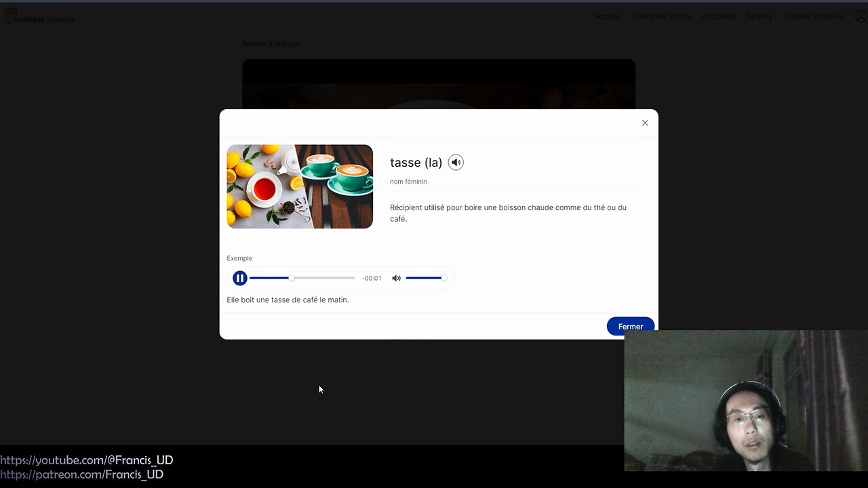Select the Actualités menu entry
This screenshot has height=488, width=868.
tap(719, 16)
